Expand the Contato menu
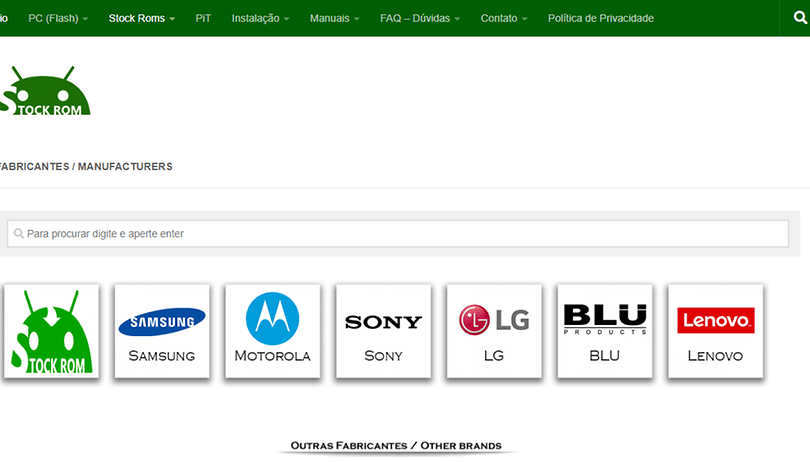The height and width of the screenshot is (462, 810). [x=504, y=18]
